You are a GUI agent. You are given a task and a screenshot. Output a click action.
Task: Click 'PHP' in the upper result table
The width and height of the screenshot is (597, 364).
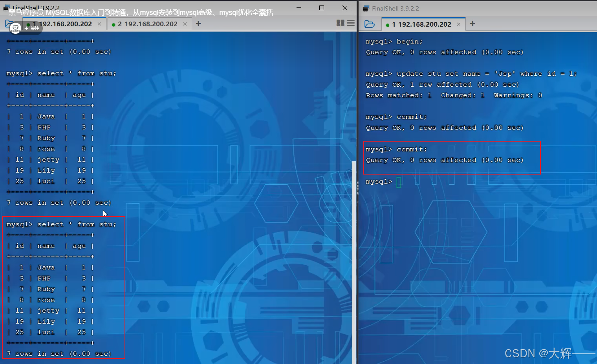tap(44, 127)
